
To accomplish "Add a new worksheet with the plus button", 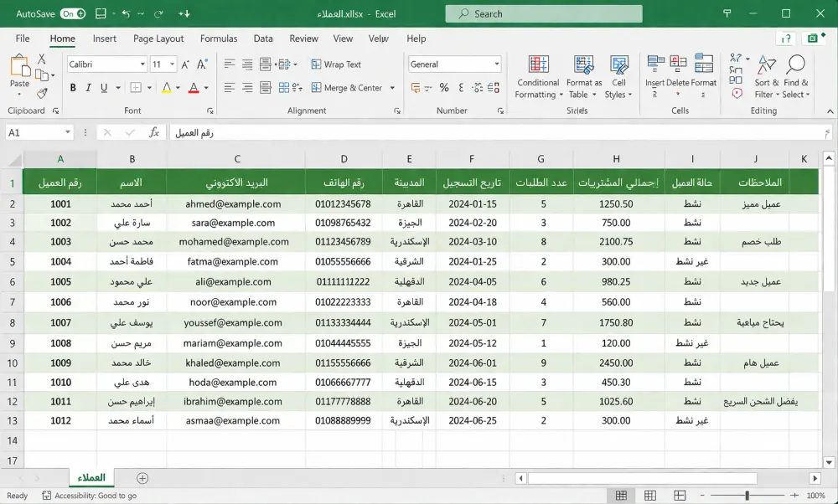I will point(142,477).
